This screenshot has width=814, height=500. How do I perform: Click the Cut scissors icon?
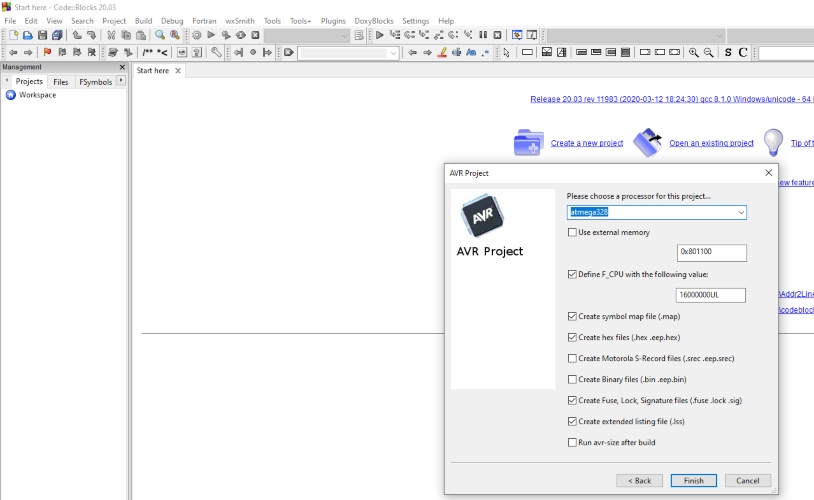111,35
